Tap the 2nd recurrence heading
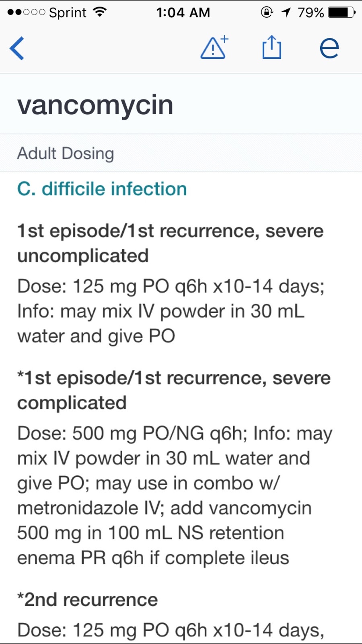This screenshot has height=644, width=362. pyautogui.click(x=87, y=600)
